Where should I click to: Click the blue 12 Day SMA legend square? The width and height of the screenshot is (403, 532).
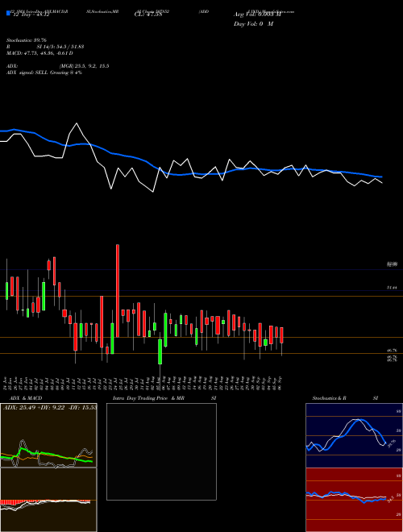[8, 13]
